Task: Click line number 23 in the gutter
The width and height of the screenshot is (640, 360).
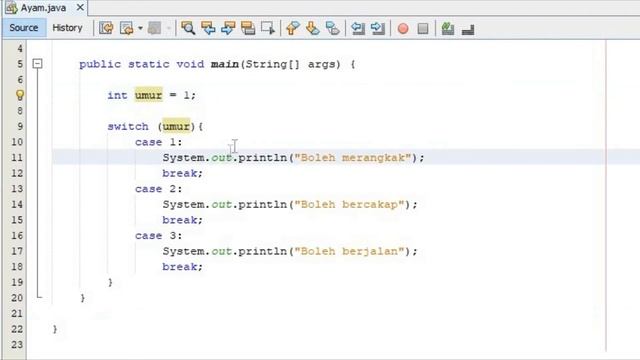Action: (17, 344)
